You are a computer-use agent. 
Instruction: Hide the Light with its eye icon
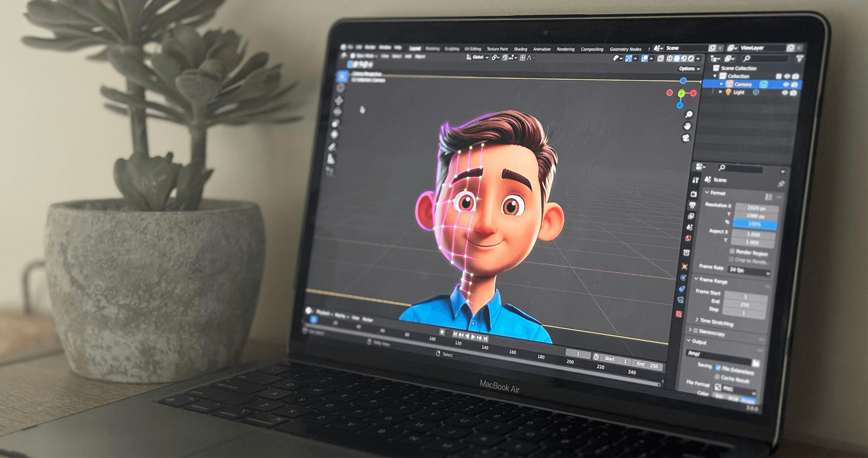(x=785, y=92)
